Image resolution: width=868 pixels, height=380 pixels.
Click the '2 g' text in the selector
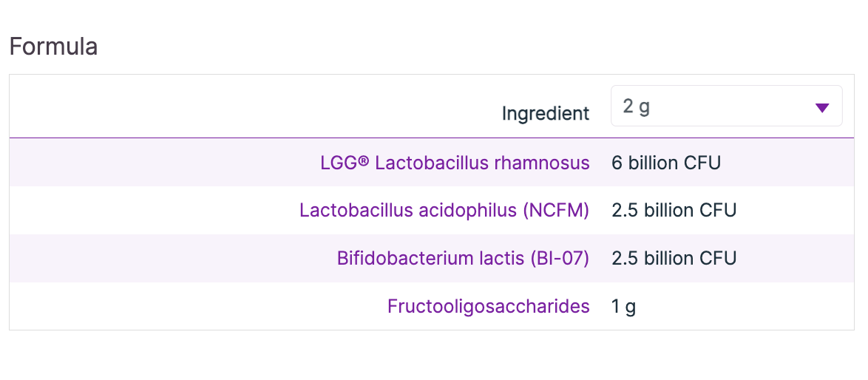click(636, 106)
